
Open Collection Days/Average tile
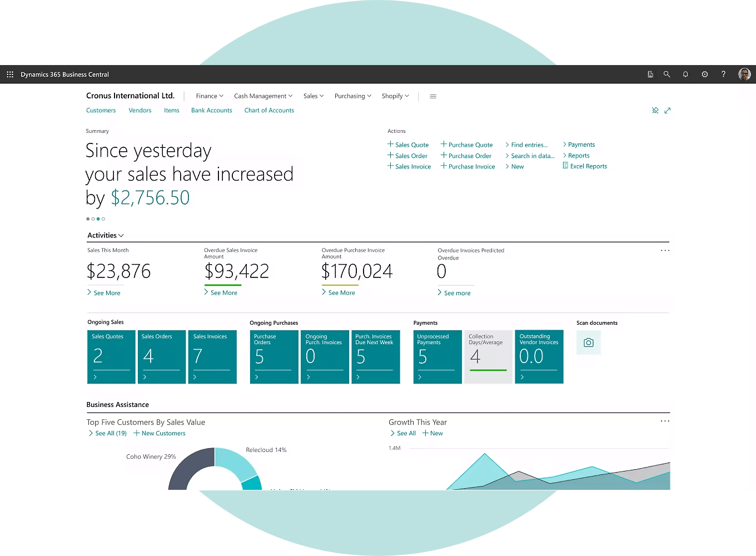(488, 357)
